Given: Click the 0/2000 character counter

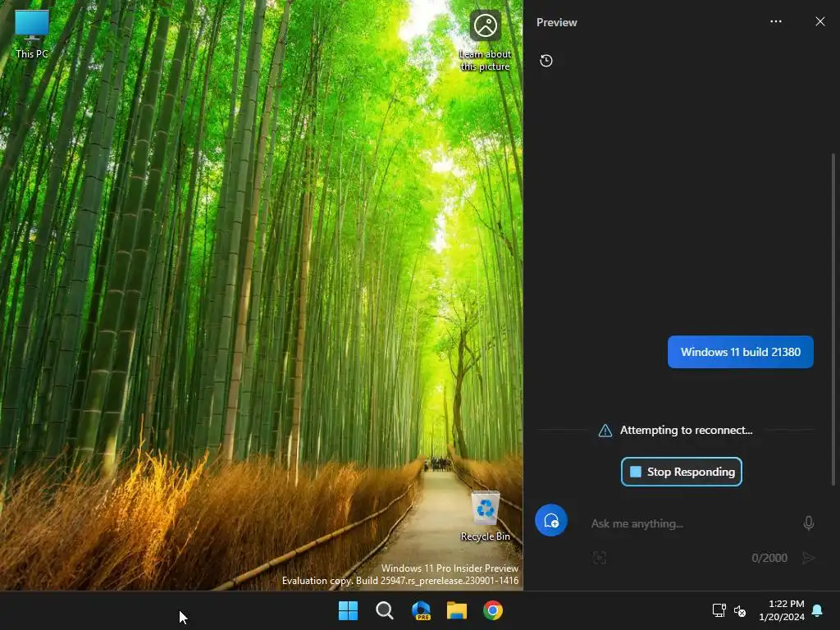Looking at the screenshot, I should (x=769, y=558).
